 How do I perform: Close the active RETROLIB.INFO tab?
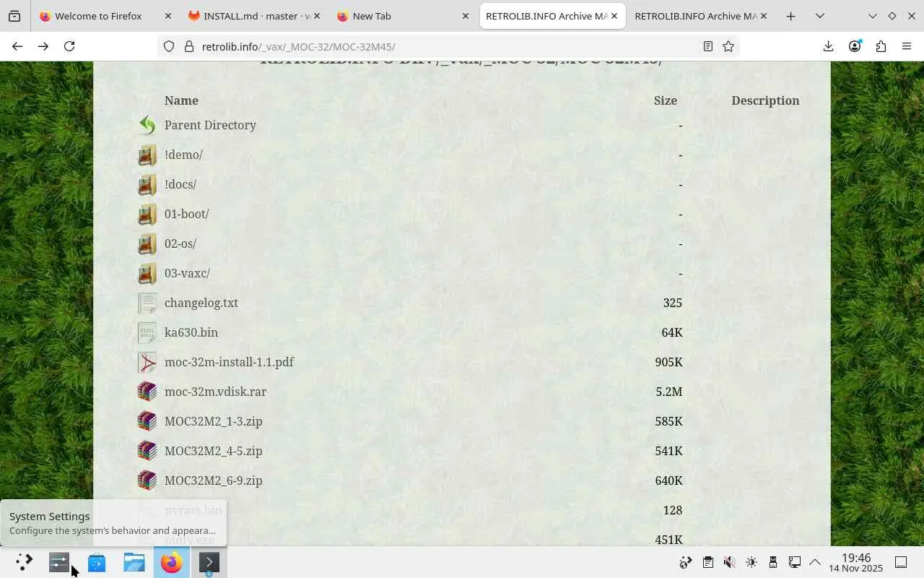point(614,16)
